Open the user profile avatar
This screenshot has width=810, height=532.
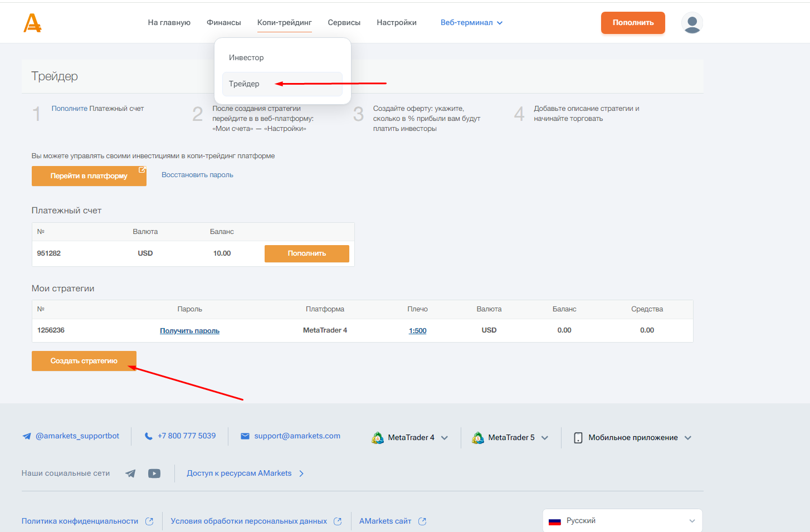click(692, 23)
